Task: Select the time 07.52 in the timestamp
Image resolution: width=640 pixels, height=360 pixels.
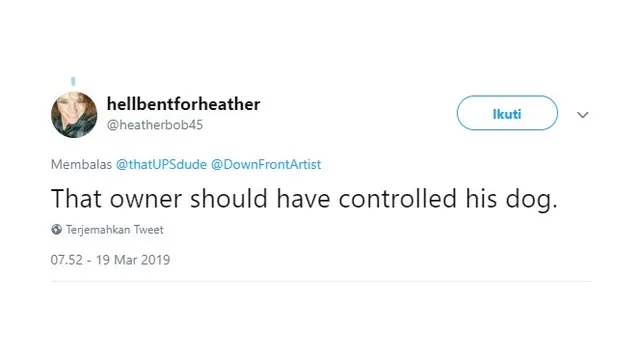Action: 67,260
